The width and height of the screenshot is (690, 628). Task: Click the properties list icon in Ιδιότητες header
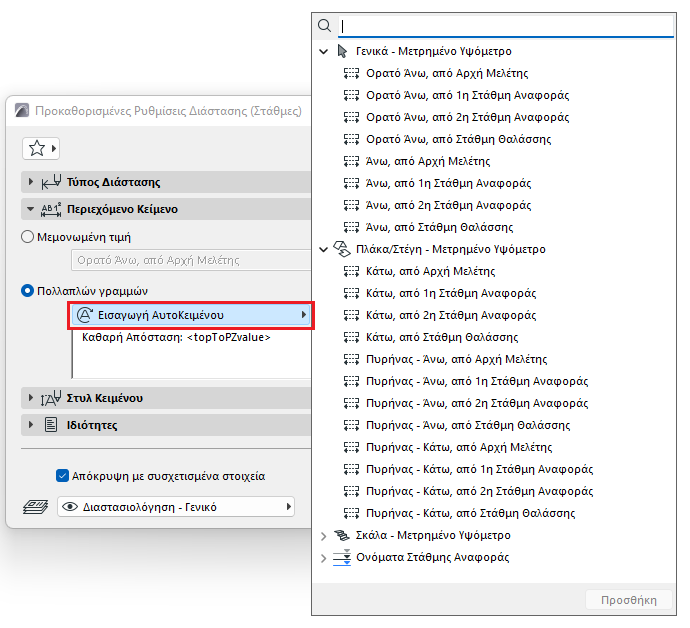pos(51,425)
